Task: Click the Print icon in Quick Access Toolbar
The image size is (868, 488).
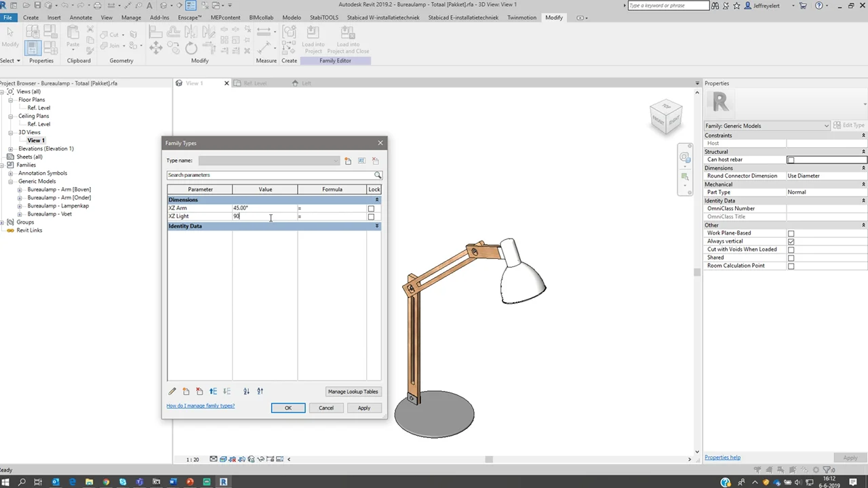Action: pyautogui.click(x=96, y=5)
